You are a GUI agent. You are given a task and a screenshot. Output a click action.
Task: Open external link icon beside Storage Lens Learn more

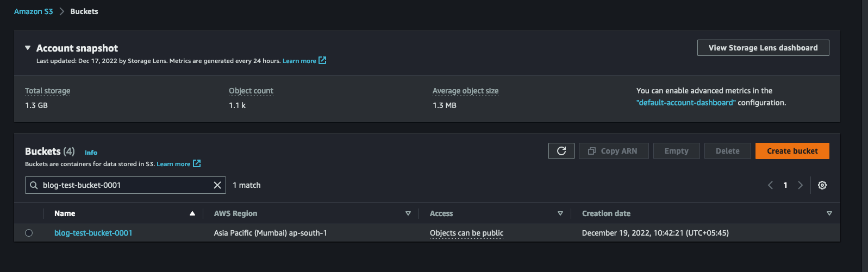click(322, 60)
